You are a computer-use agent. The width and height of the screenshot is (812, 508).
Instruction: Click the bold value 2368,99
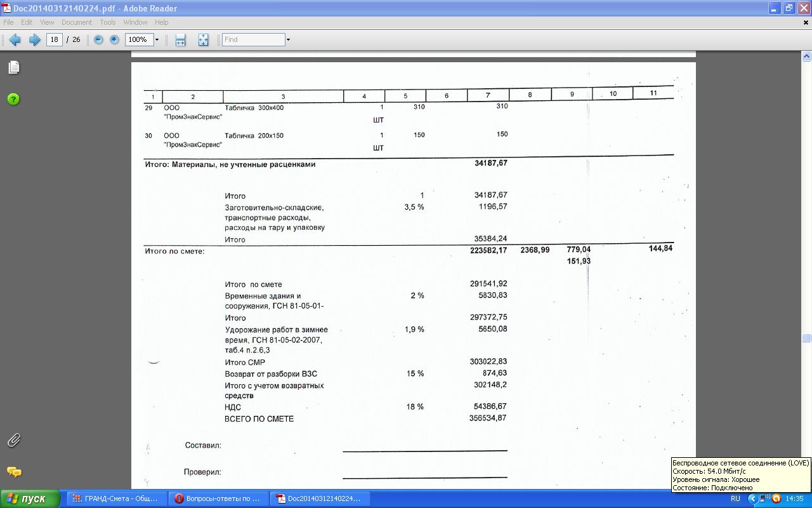535,250
